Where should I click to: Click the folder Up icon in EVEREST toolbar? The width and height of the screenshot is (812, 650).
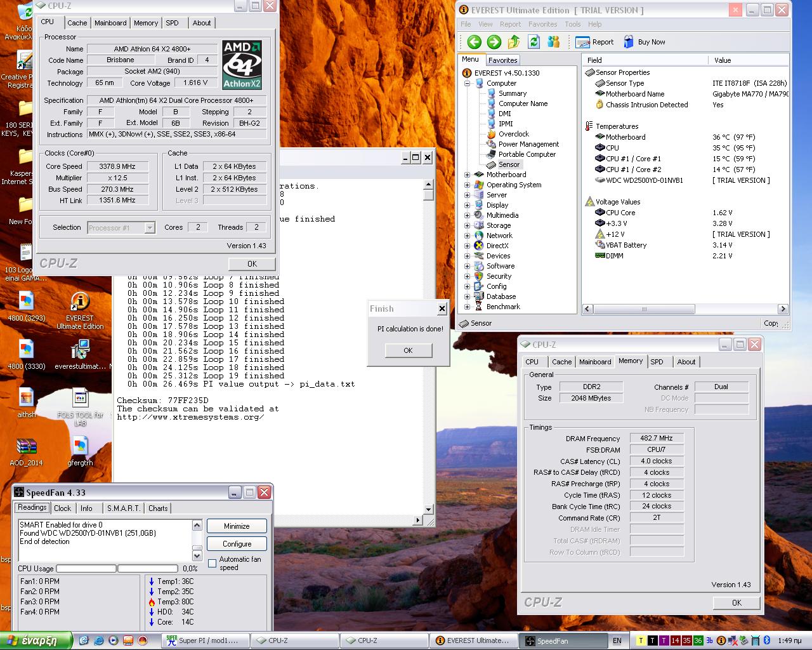[x=514, y=42]
